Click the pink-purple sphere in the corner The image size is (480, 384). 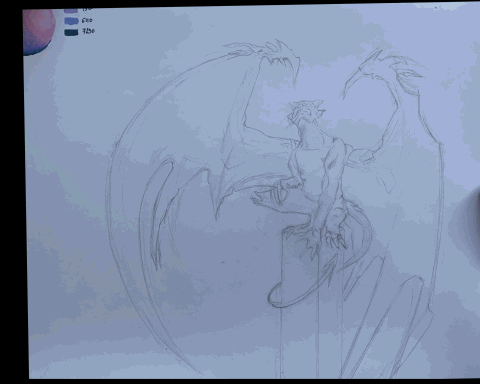[39, 31]
